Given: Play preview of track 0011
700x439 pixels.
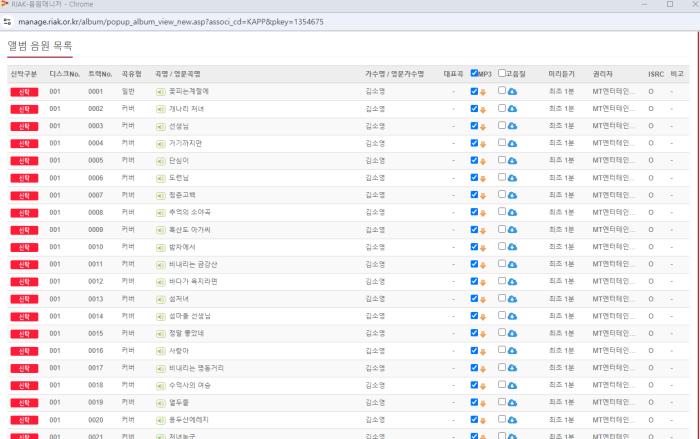Looking at the screenshot, I should tap(161, 265).
